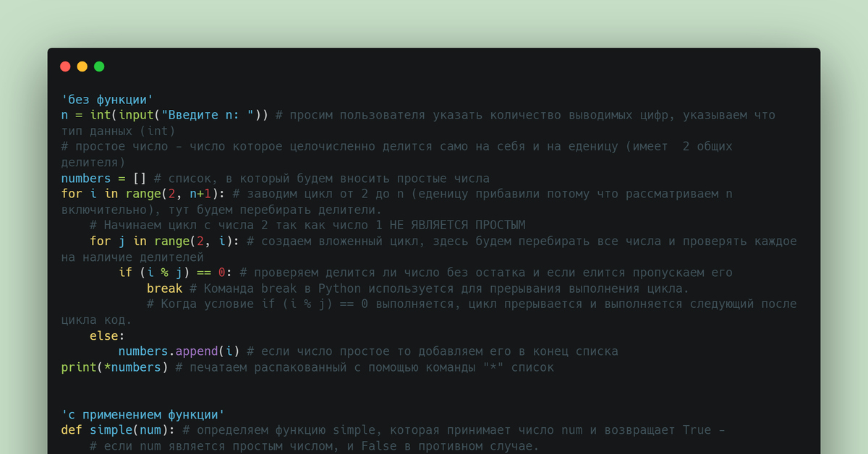Click the red close window button
Viewport: 868px width, 454px height.
(x=65, y=66)
